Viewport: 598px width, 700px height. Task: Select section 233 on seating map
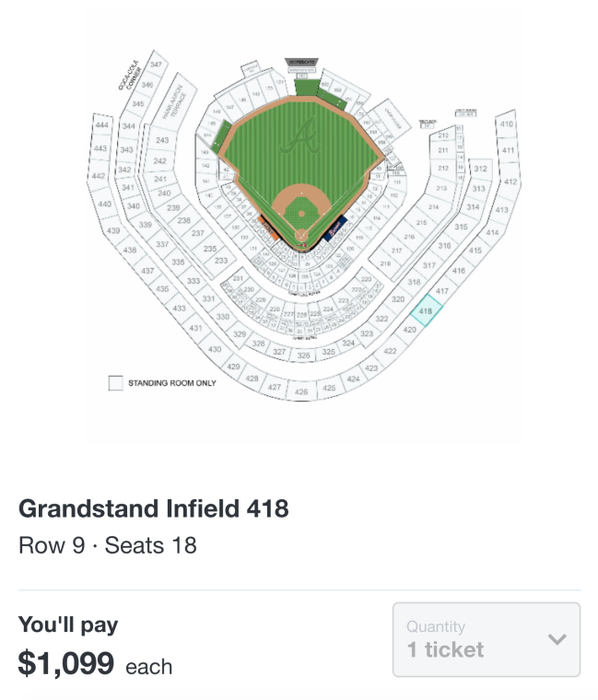pyautogui.click(x=221, y=261)
